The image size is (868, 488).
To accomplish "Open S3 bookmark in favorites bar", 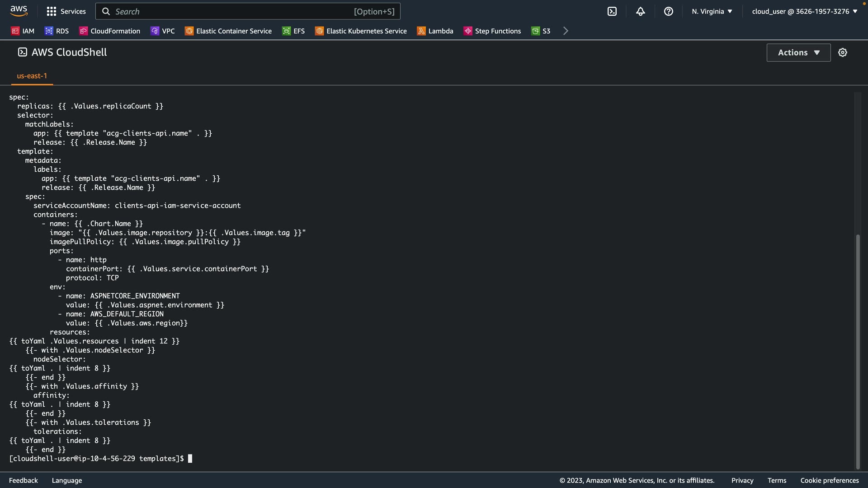I will point(541,31).
